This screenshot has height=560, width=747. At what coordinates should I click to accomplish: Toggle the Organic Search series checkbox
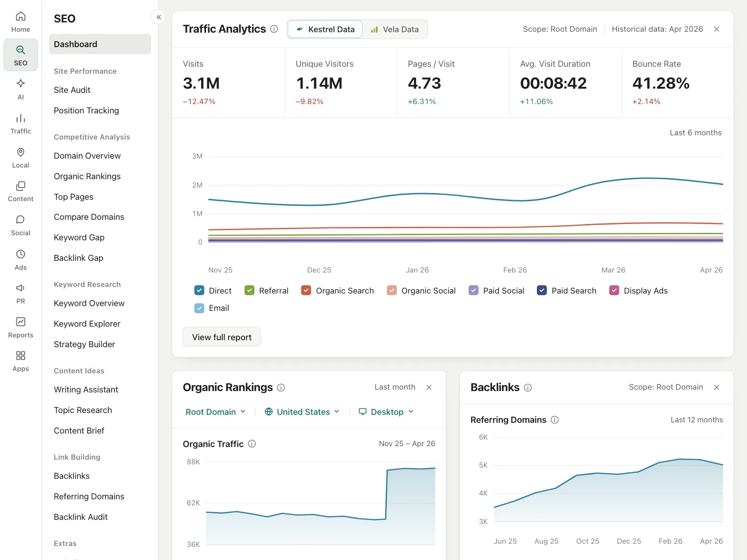click(306, 290)
